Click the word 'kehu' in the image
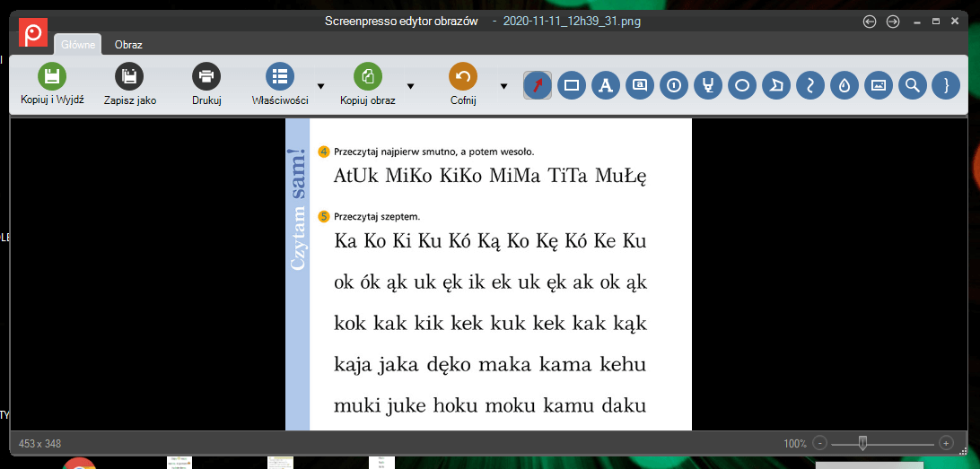This screenshot has height=469, width=980. 622,363
